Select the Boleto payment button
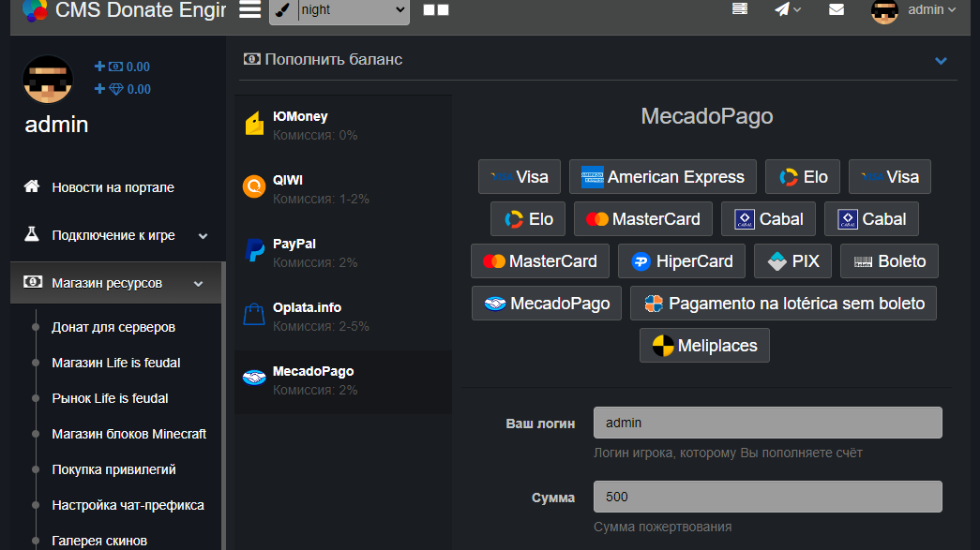The height and width of the screenshot is (550, 980). click(889, 261)
